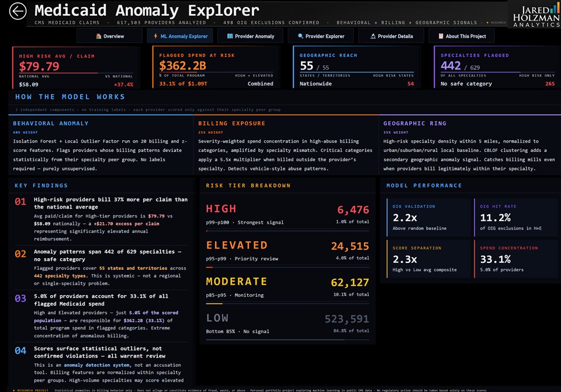The width and height of the screenshot is (561, 392).
Task: Click the HIGH tier progress bar
Action: tap(288, 231)
